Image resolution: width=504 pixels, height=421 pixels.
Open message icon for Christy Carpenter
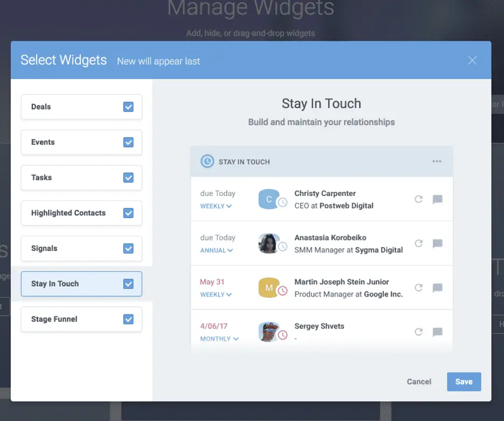click(437, 199)
